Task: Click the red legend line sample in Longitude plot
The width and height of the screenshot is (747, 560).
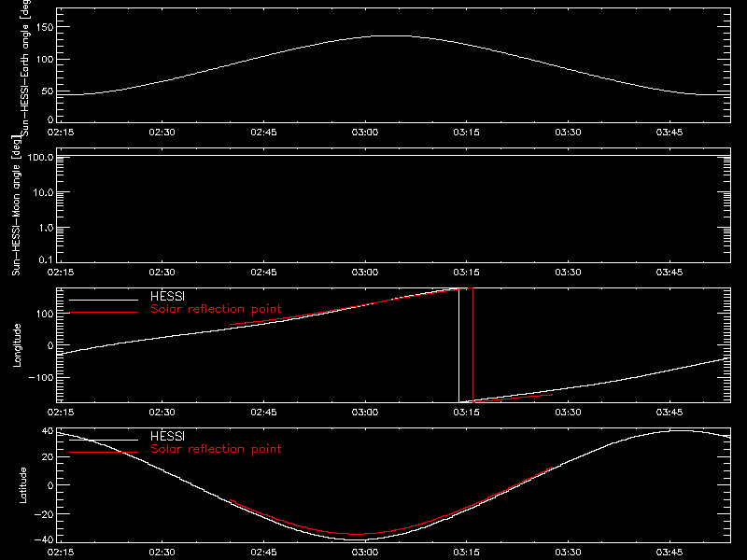Action: 104,313
